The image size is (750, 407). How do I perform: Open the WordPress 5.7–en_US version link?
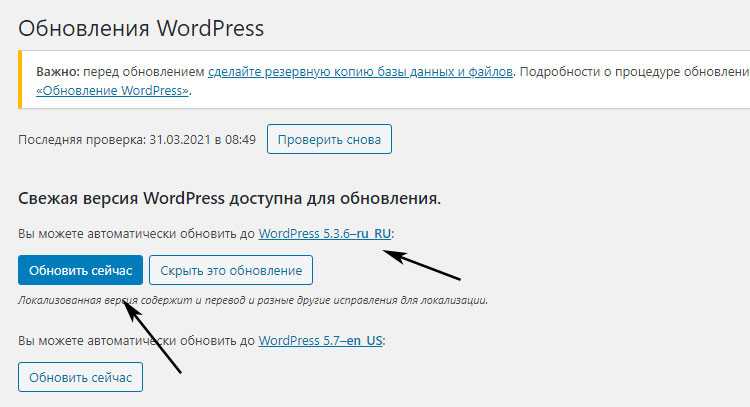click(x=320, y=341)
